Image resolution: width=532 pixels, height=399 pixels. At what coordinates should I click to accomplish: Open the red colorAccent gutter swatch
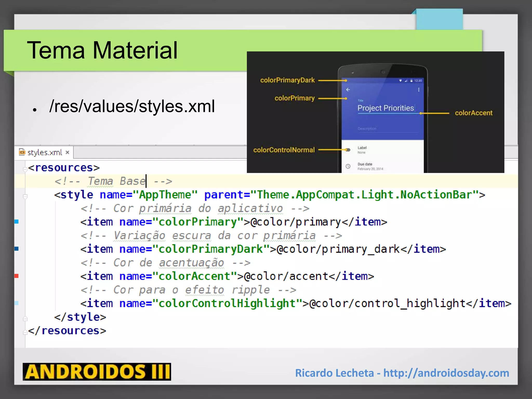click(16, 276)
